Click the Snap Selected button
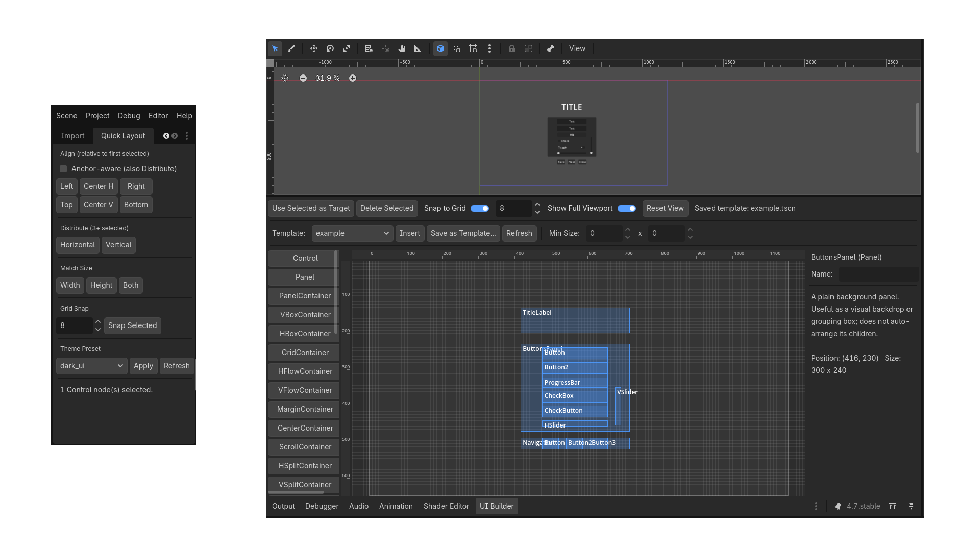 pos(133,325)
